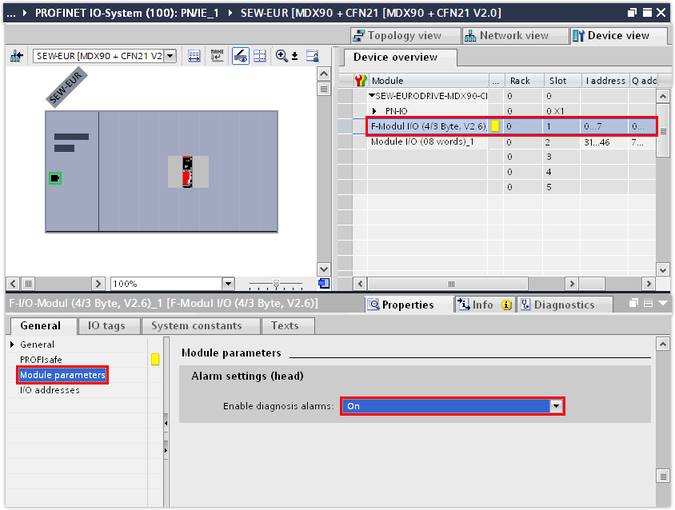Image resolution: width=675 pixels, height=510 pixels.
Task: Collapse the SEW-EURODRIVE-MDX90 tree node
Action: pos(371,95)
